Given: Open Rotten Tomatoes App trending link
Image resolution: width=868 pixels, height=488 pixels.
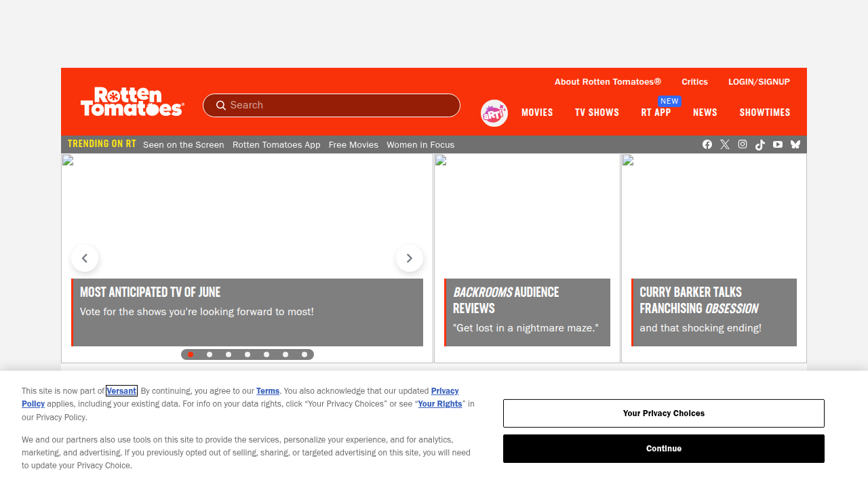Looking at the screenshot, I should [x=277, y=144].
